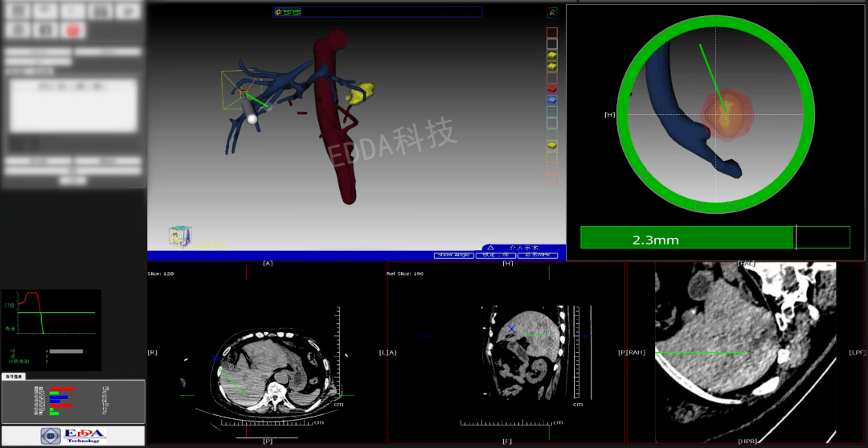Image resolution: width=868 pixels, height=448 pixels.
Task: Click the multicolor VR icon
Action: click(x=552, y=12)
